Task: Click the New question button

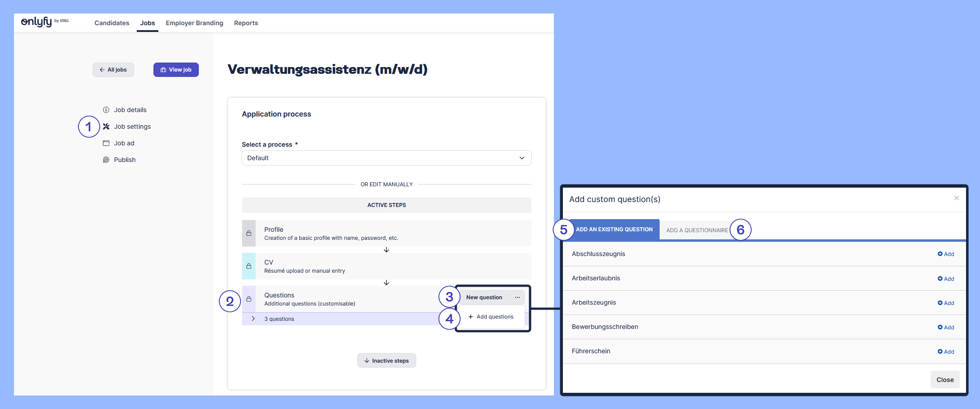Action: pyautogui.click(x=484, y=297)
